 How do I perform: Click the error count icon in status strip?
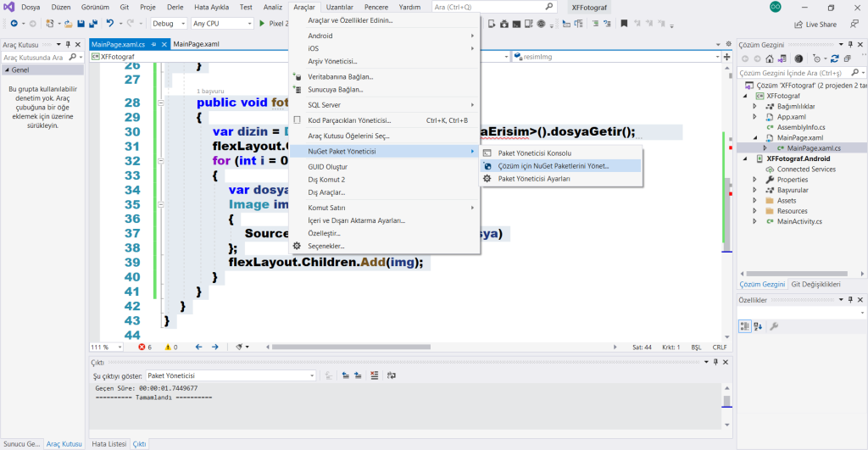[142, 347]
